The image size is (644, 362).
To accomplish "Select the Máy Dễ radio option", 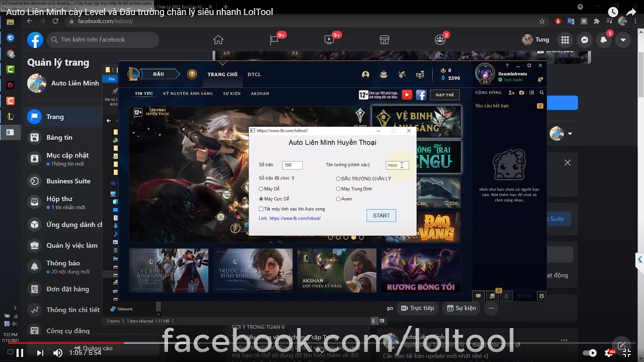I will (x=269, y=189).
